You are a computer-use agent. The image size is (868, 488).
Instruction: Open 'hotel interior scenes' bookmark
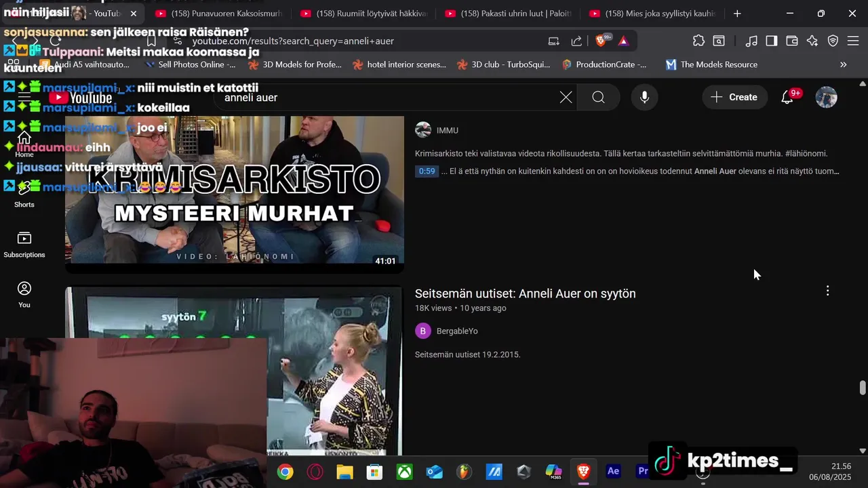[399, 64]
